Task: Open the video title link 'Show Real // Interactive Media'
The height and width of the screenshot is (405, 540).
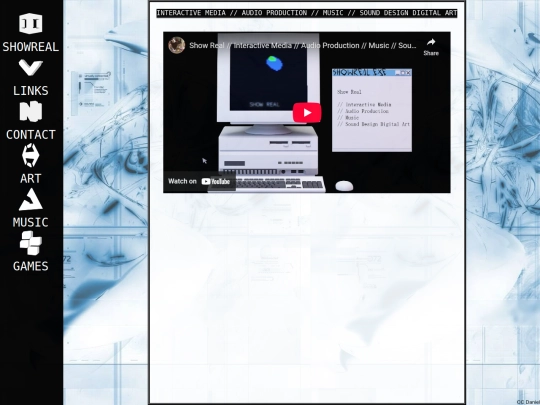Action: pyautogui.click(x=303, y=45)
